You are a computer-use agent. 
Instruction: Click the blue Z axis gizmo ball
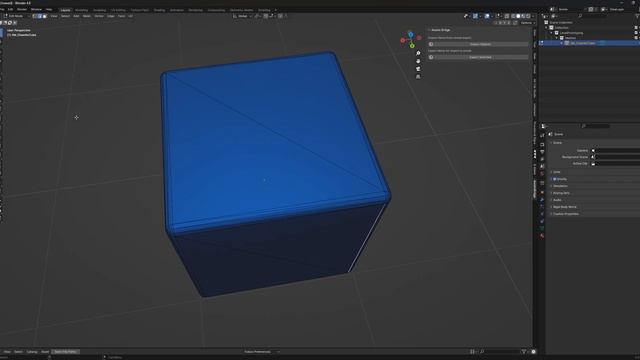point(411,34)
